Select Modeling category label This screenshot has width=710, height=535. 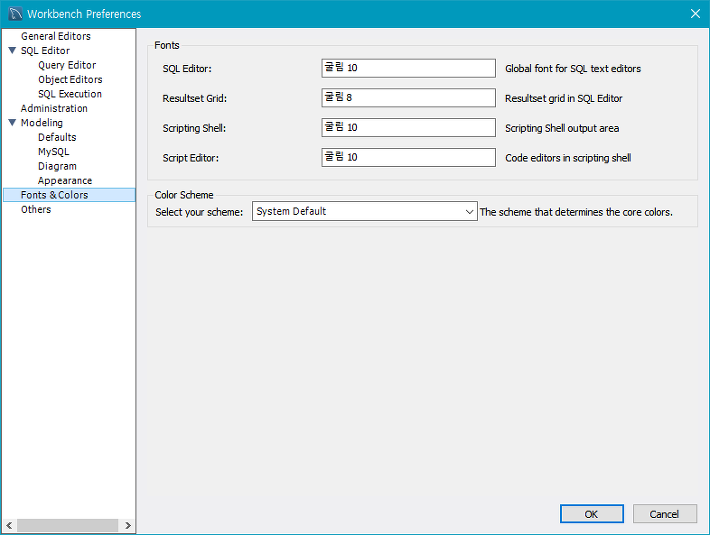pyautogui.click(x=42, y=123)
